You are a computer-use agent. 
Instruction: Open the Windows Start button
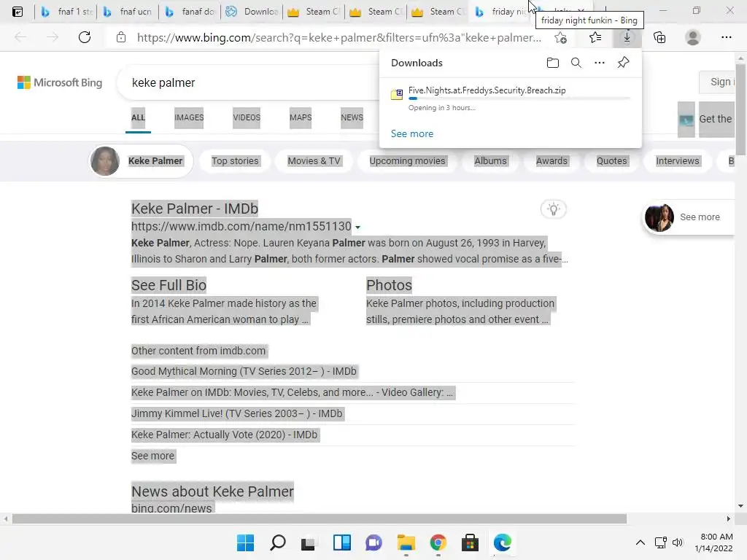(x=245, y=542)
